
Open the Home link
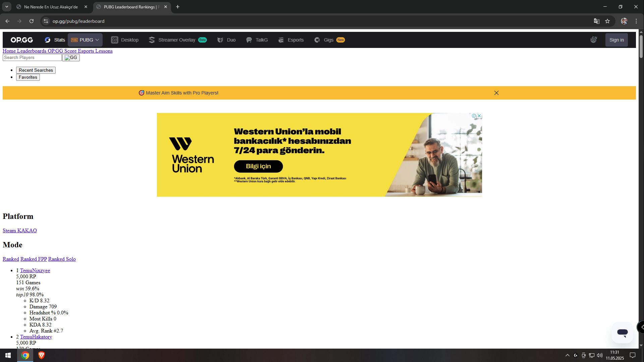tap(9, 51)
